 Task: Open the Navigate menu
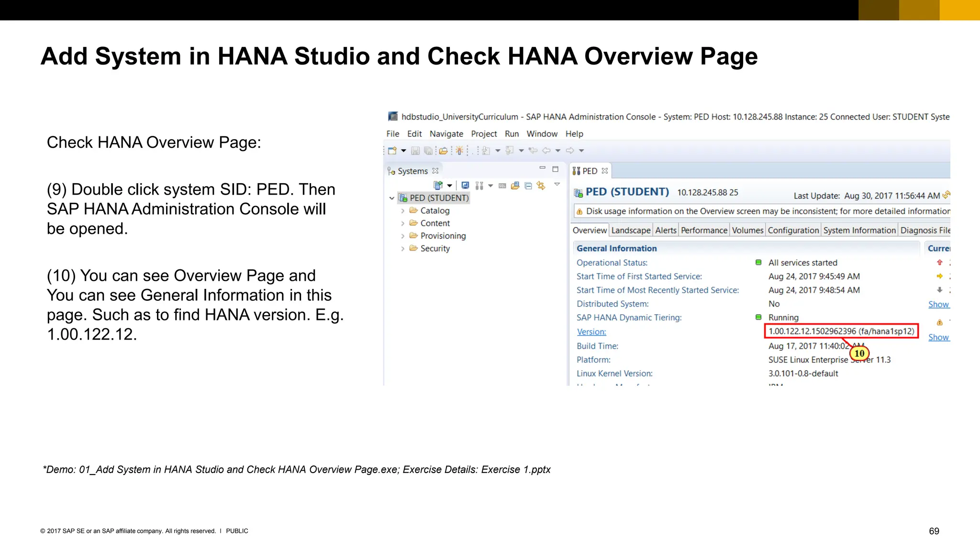pos(446,134)
